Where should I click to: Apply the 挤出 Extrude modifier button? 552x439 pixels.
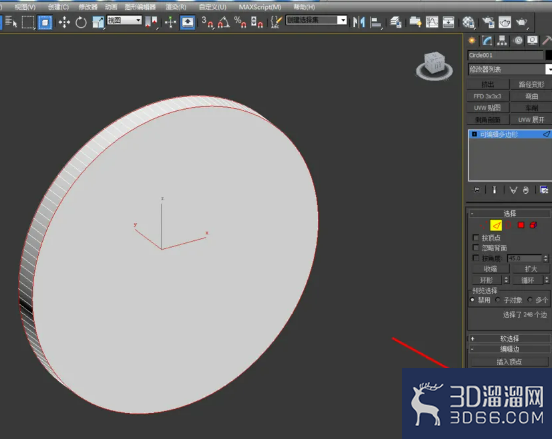tap(488, 84)
